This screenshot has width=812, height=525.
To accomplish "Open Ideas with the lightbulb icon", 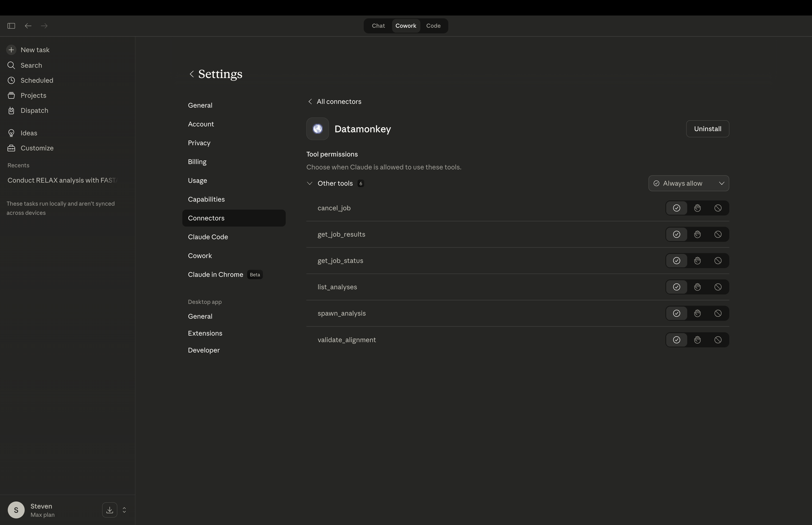I will [11, 133].
